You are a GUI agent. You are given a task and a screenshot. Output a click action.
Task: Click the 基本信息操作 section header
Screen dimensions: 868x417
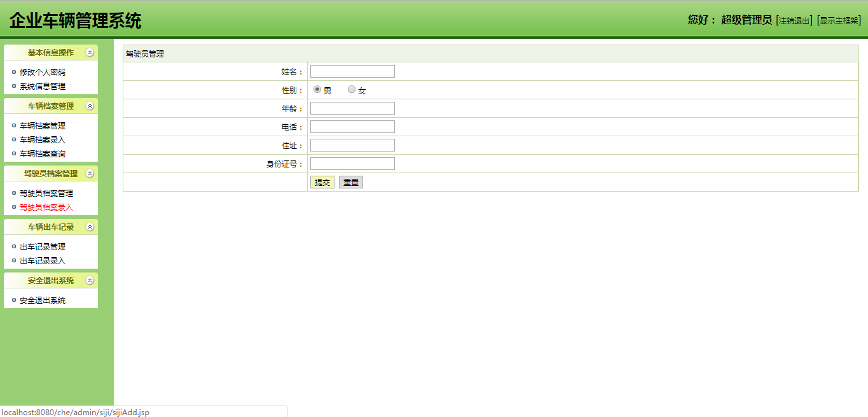click(x=51, y=53)
